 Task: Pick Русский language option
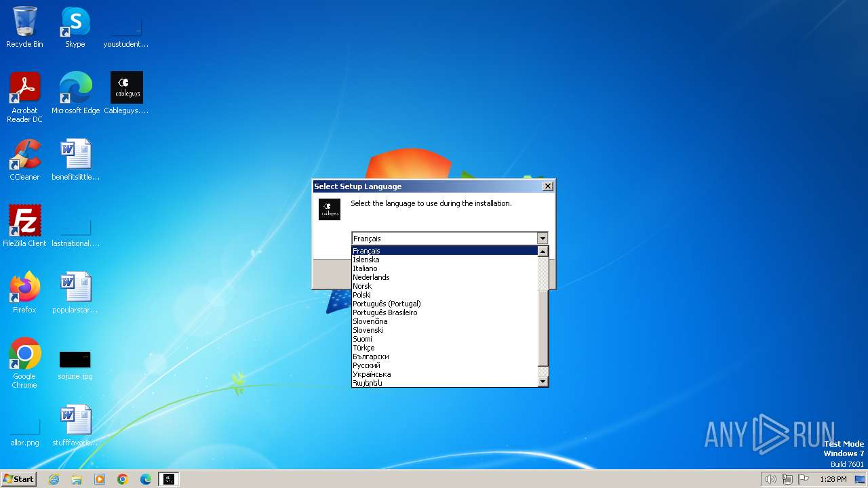[444, 365]
